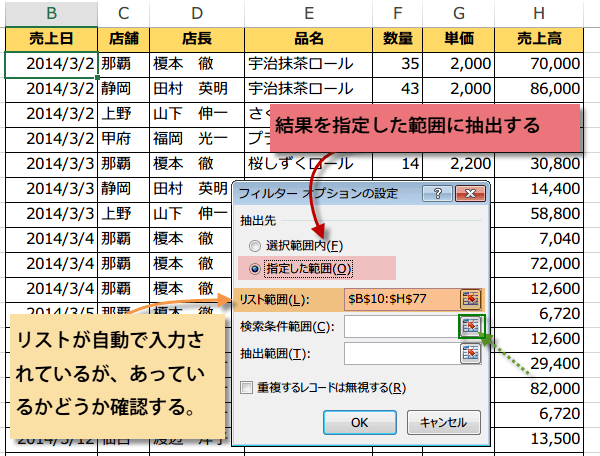This screenshot has width=600, height=456.
Task: Select cell with 86,000 sales value
Action: point(539,89)
